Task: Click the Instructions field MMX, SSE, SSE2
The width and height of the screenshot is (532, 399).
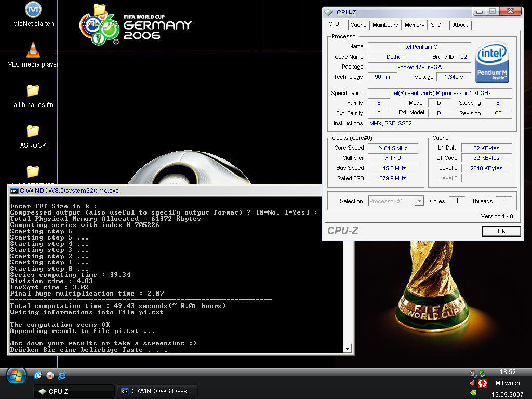Action: point(440,123)
